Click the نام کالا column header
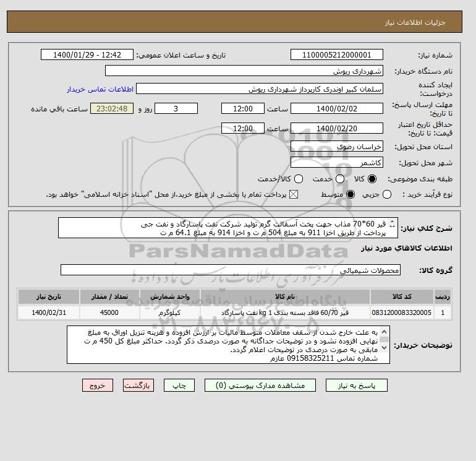This screenshot has width=476, height=461. point(285,296)
